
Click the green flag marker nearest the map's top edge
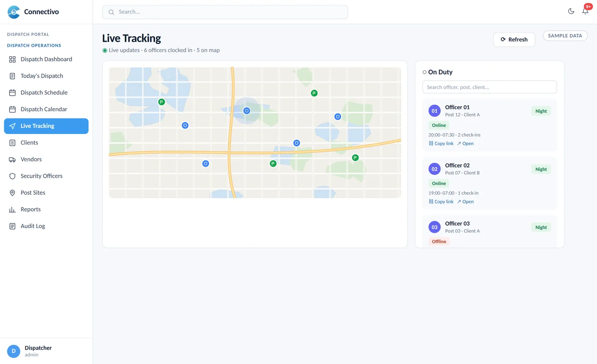pos(314,93)
